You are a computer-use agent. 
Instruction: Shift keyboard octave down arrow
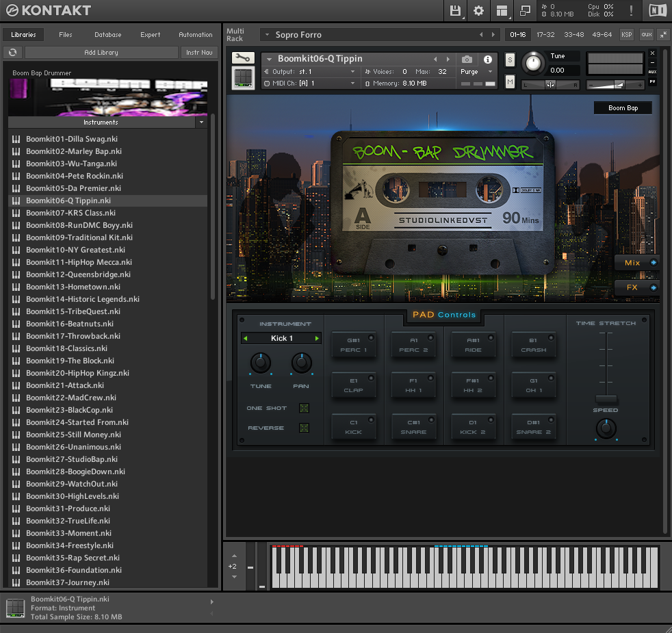point(234,577)
